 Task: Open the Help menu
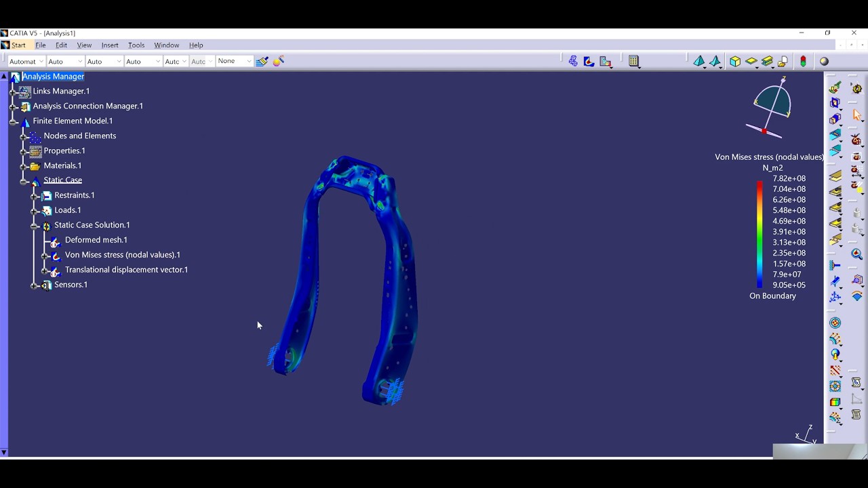pos(196,45)
